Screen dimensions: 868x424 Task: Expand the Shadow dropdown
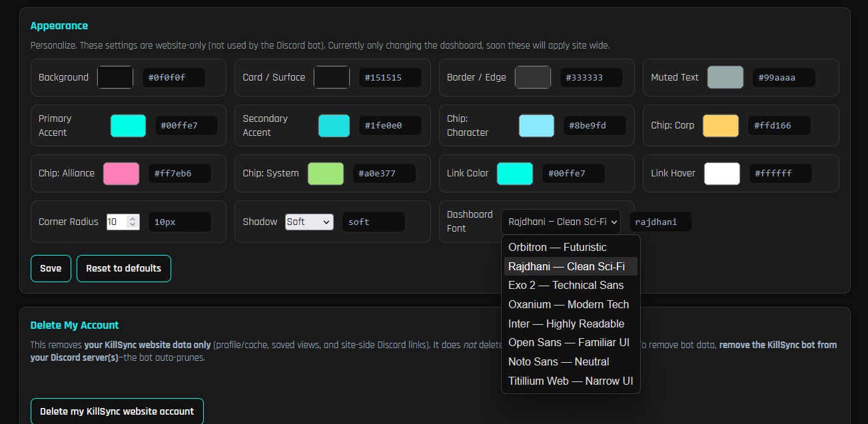click(x=309, y=222)
